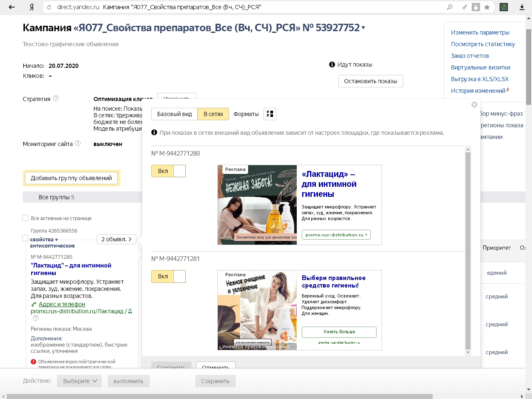Open "Лактацид" – для интимной гигиены ad title
Image resolution: width=532 pixels, height=399 pixels.
pos(71,269)
